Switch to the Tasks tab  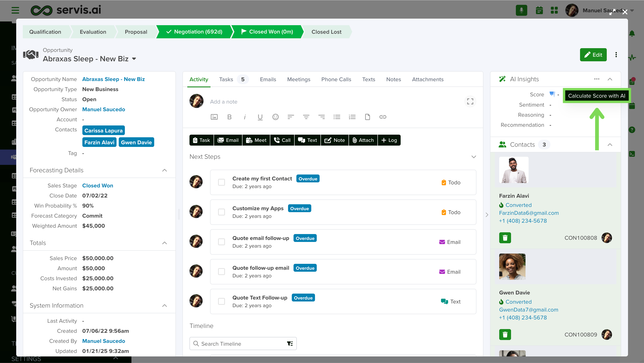(x=234, y=79)
